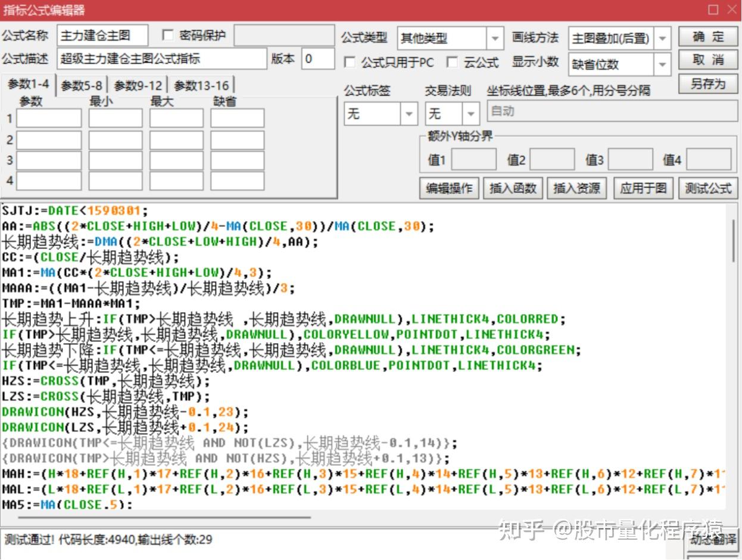Click row 1 参数 name field
This screenshot has width=742, height=560.
[49, 119]
